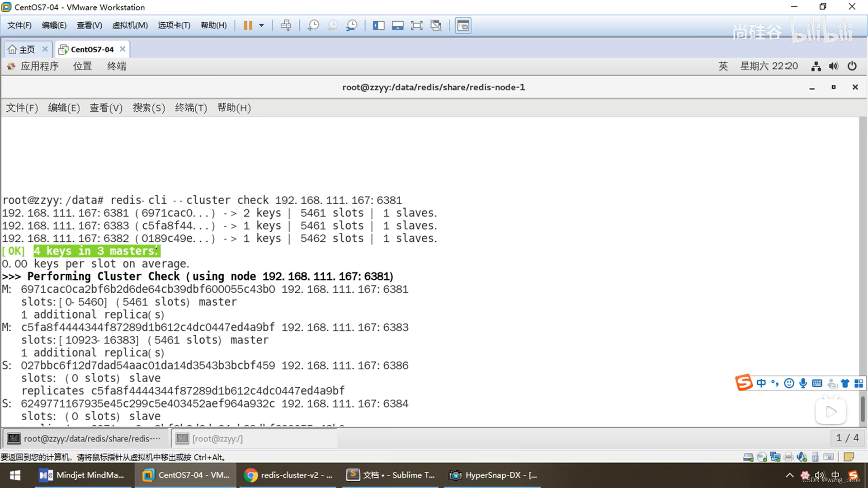Click the GNOME network status icon
Screen dimensions: 868x488
(816, 66)
